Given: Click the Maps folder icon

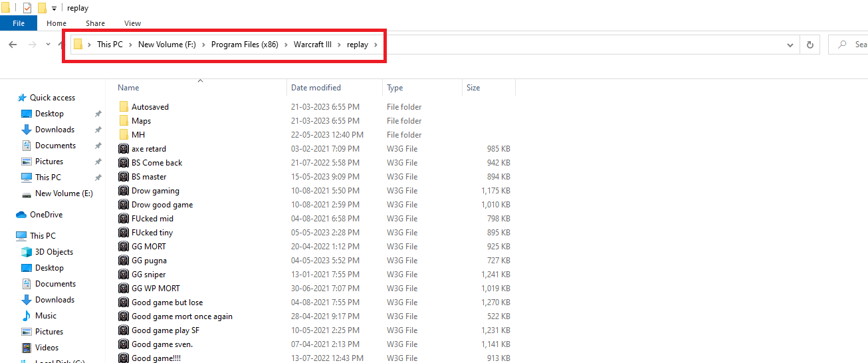Looking at the screenshot, I should tap(124, 121).
